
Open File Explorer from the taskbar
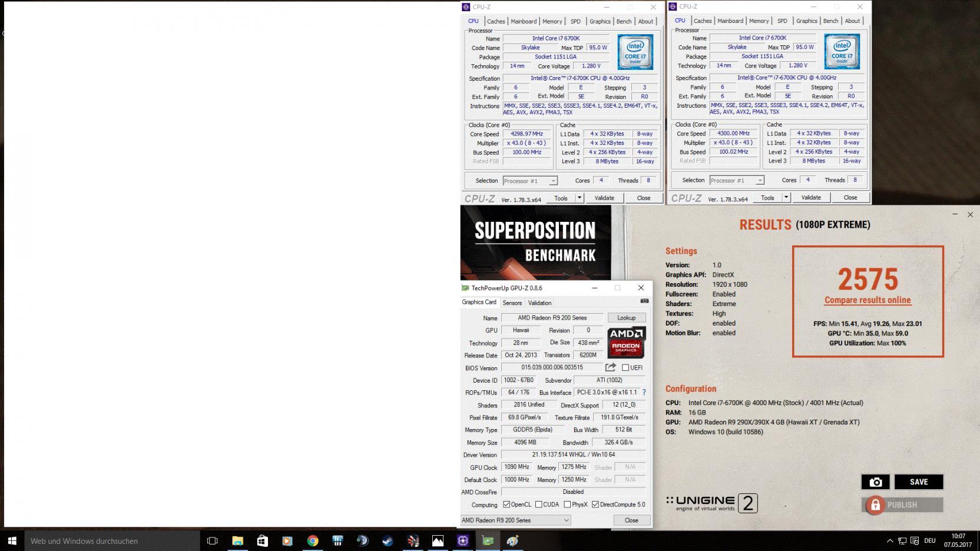coord(237,540)
